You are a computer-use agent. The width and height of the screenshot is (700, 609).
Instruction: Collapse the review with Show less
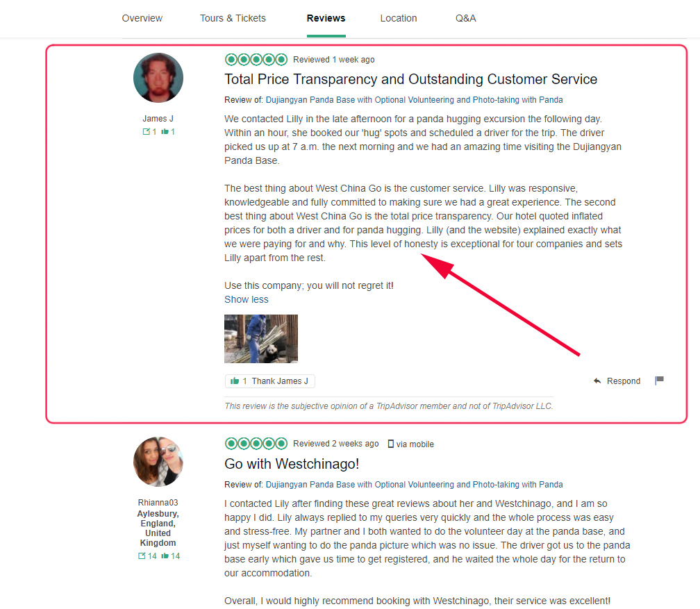(247, 299)
